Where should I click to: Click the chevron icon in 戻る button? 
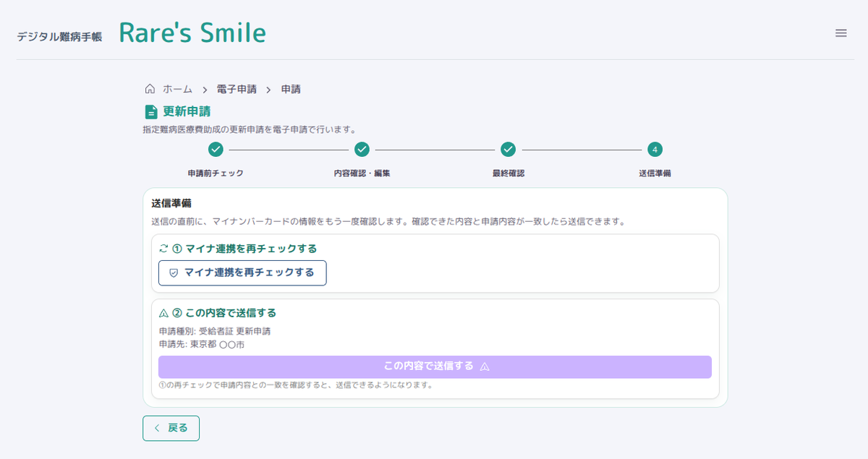[157, 428]
